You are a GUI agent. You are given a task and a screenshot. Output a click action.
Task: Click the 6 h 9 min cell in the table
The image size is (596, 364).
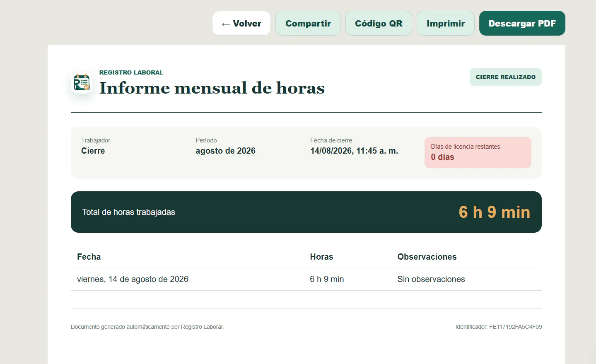pos(327,279)
